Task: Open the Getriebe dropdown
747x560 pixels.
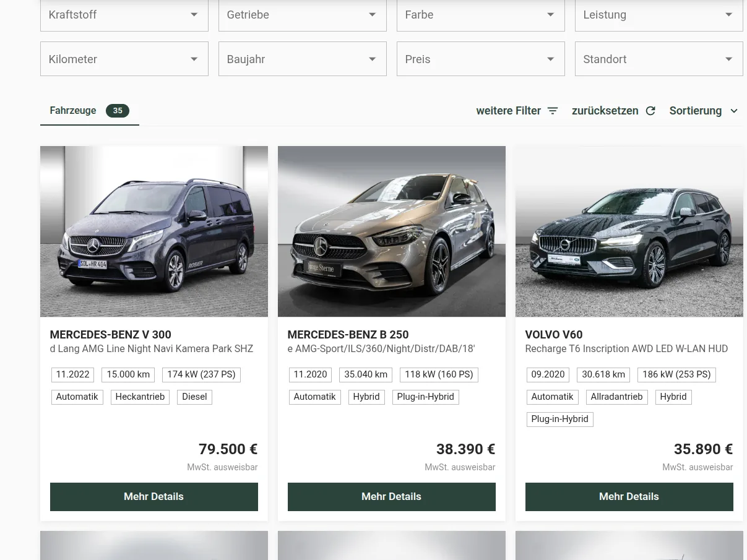Action: coord(302,15)
